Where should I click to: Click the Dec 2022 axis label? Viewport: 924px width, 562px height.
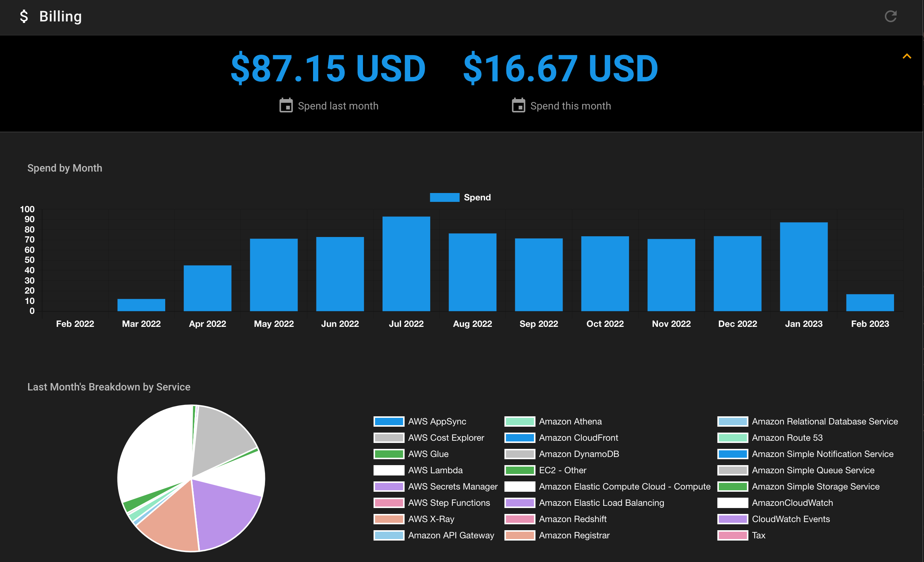pyautogui.click(x=738, y=324)
